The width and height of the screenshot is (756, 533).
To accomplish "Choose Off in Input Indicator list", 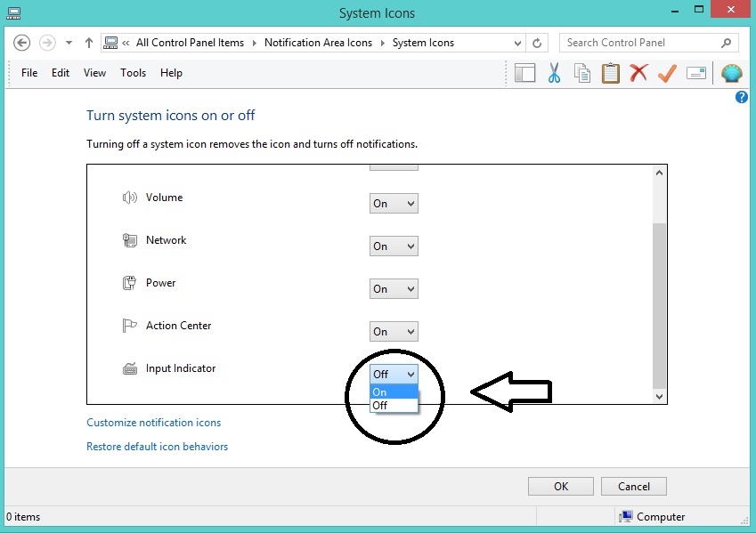I will pos(394,405).
